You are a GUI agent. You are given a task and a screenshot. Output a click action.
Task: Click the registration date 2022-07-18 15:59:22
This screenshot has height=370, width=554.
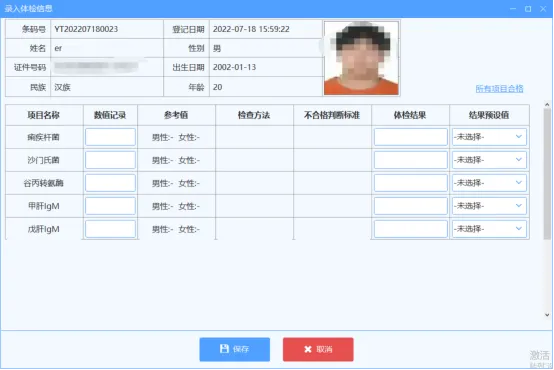251,29
